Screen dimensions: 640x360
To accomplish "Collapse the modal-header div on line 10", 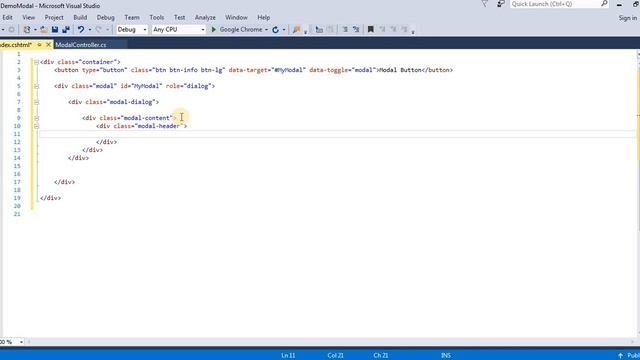I will click(36, 126).
